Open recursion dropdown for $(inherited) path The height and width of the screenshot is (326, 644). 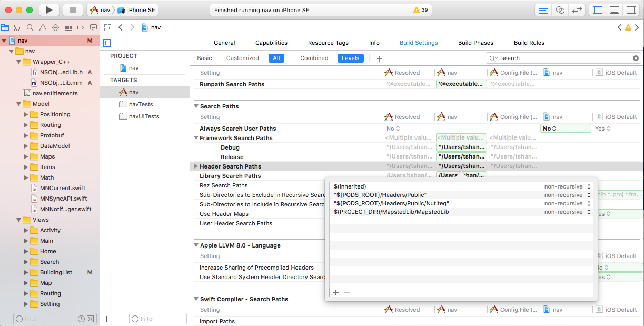coord(589,186)
